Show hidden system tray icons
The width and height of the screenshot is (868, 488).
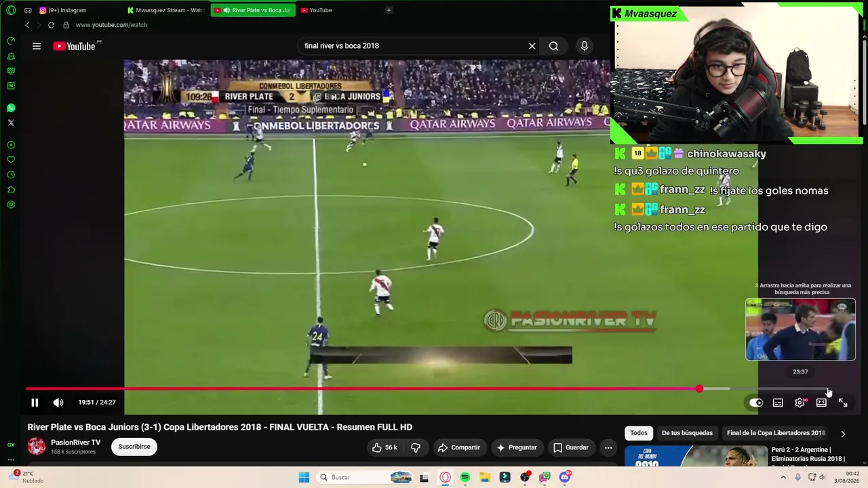coord(783,477)
